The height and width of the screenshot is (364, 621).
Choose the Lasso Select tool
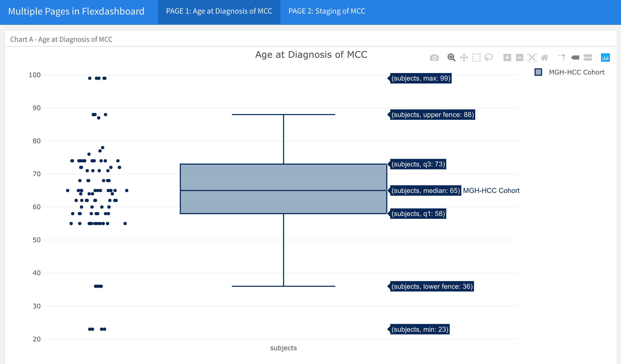[489, 58]
